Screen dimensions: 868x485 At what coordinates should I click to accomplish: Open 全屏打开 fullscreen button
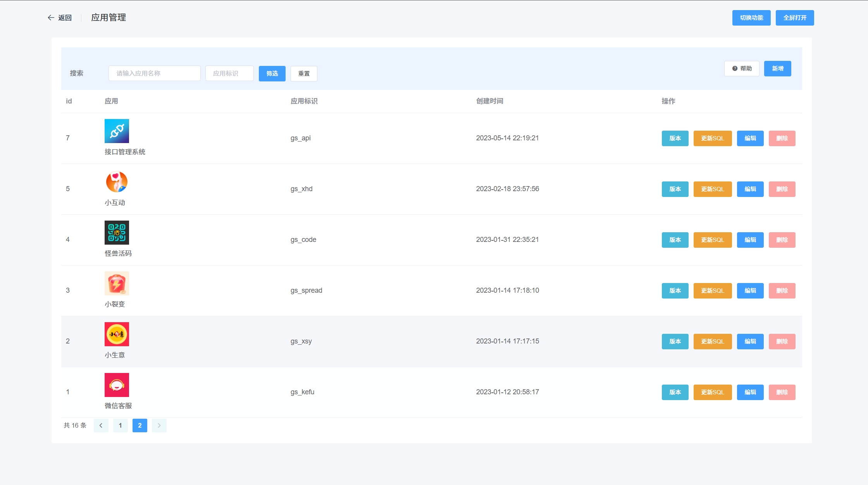point(794,18)
